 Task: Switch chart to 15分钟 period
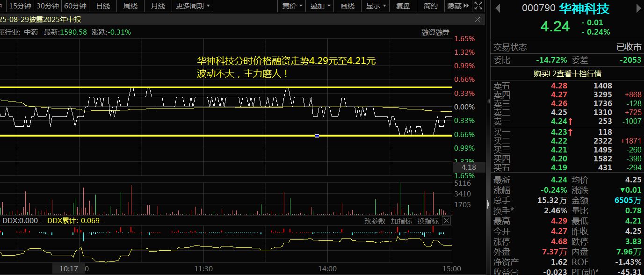click(x=20, y=6)
